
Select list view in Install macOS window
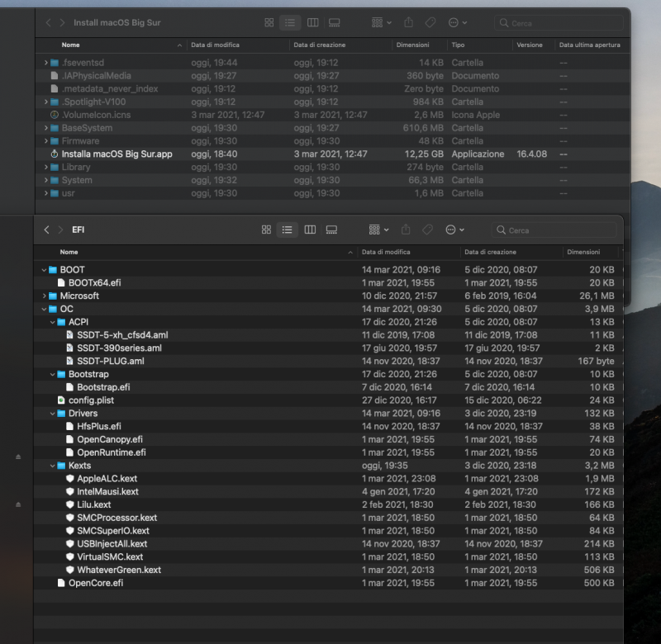(290, 22)
